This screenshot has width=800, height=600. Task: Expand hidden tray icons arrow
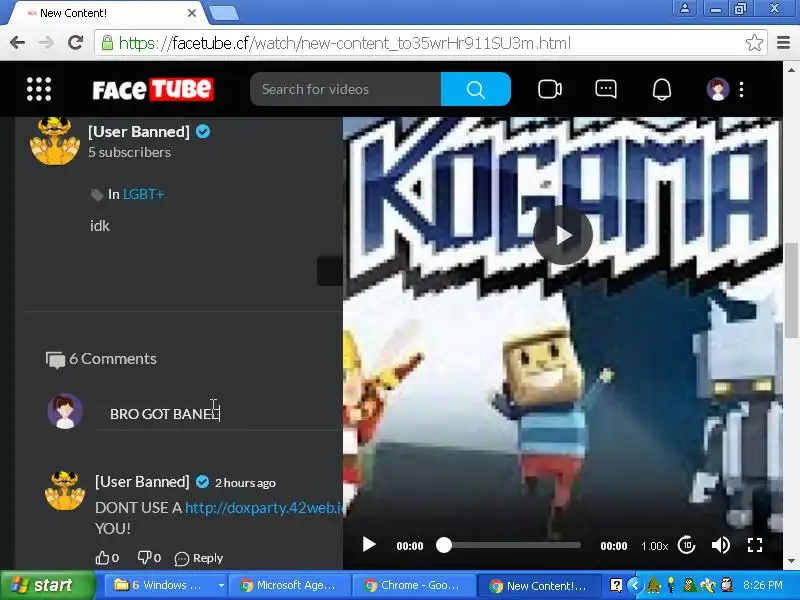coord(634,585)
